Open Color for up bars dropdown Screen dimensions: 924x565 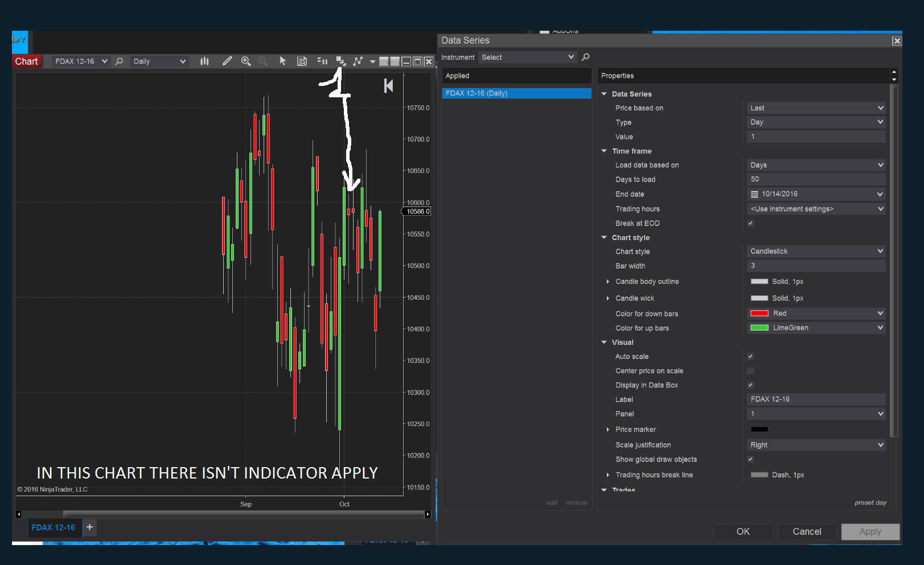point(816,328)
